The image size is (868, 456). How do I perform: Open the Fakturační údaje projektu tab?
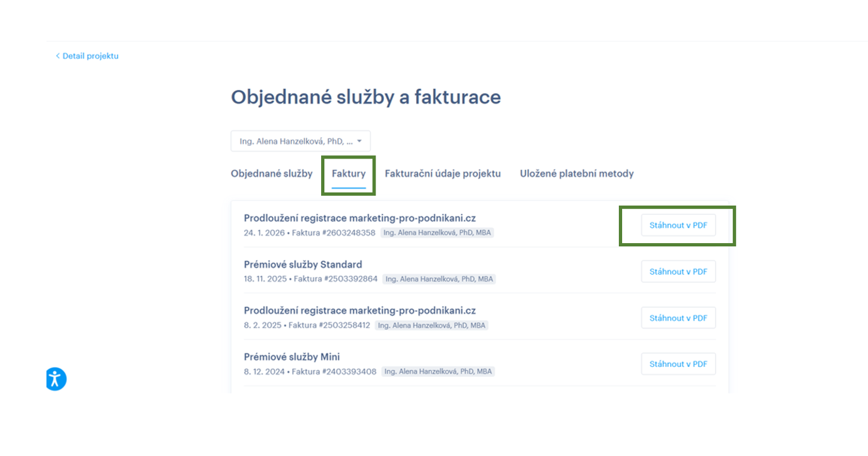[x=443, y=173]
